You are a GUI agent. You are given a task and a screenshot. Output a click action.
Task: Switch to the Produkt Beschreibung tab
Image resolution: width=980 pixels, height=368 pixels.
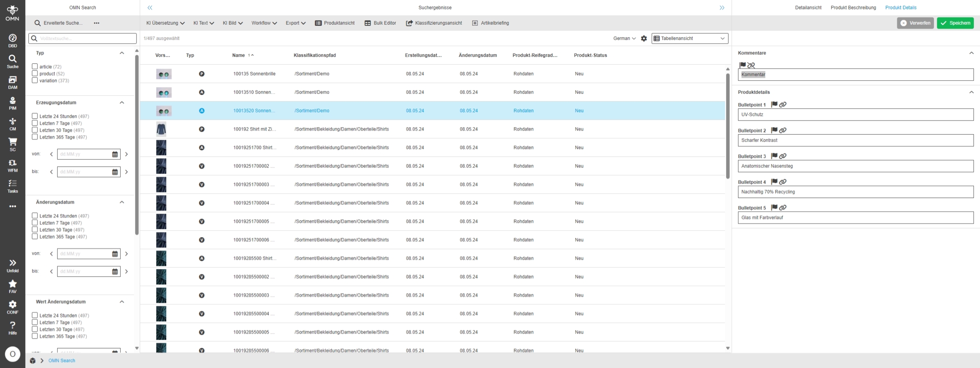853,8
